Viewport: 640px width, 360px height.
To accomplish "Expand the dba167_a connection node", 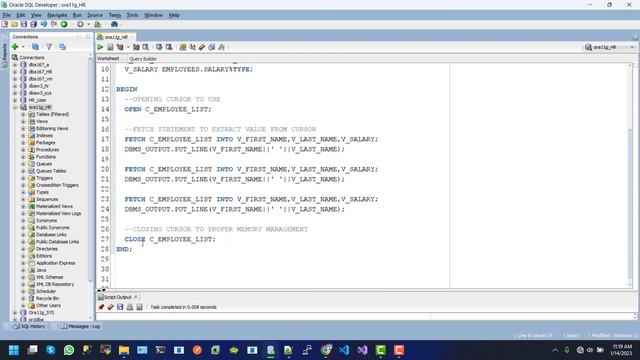I will (15, 64).
